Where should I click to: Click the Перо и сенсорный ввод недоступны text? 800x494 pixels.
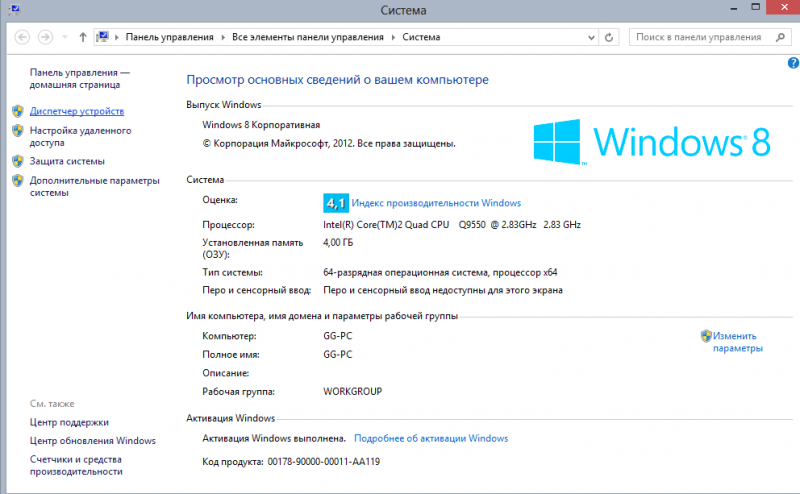pyautogui.click(x=443, y=290)
